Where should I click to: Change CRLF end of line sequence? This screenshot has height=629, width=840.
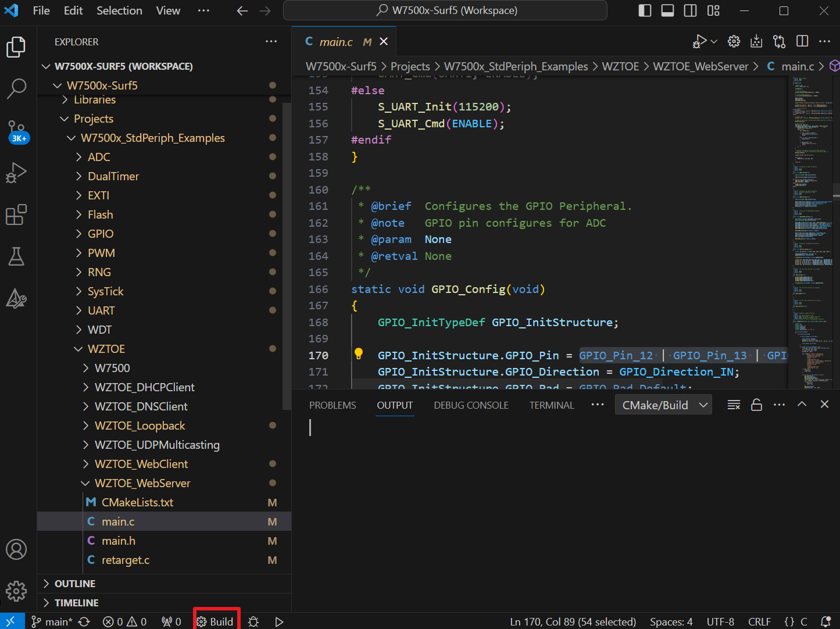click(x=759, y=621)
